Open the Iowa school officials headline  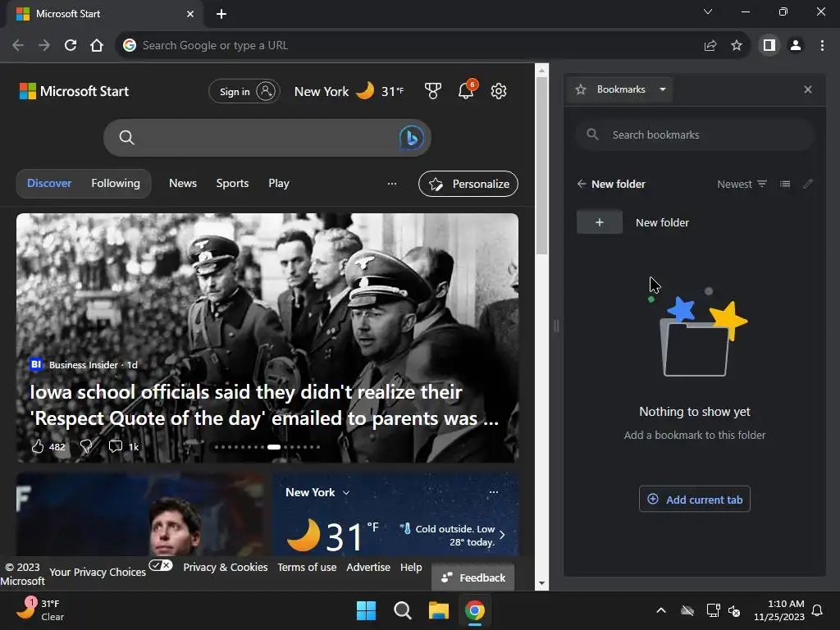(264, 405)
